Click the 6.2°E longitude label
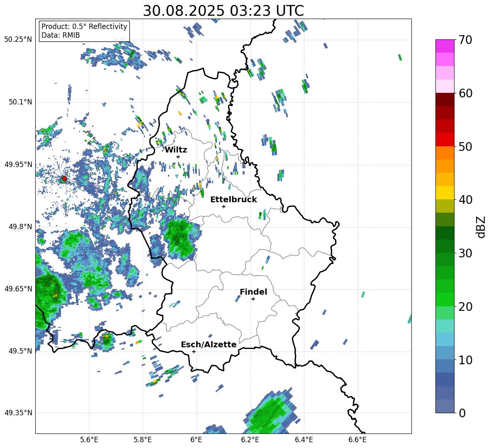 (x=250, y=440)
